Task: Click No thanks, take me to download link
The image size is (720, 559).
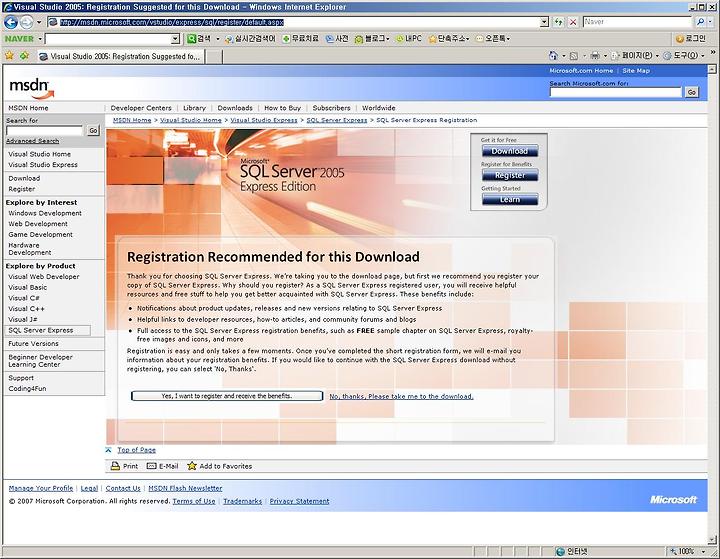Action: tap(401, 396)
